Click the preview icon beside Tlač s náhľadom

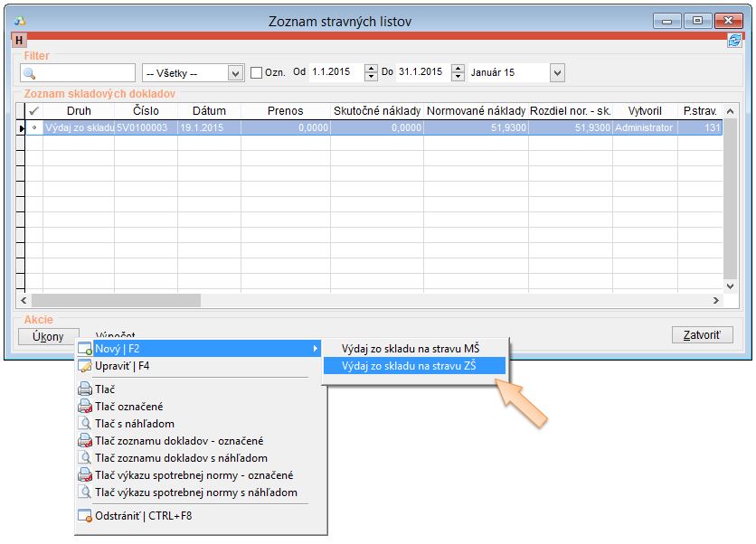(85, 424)
